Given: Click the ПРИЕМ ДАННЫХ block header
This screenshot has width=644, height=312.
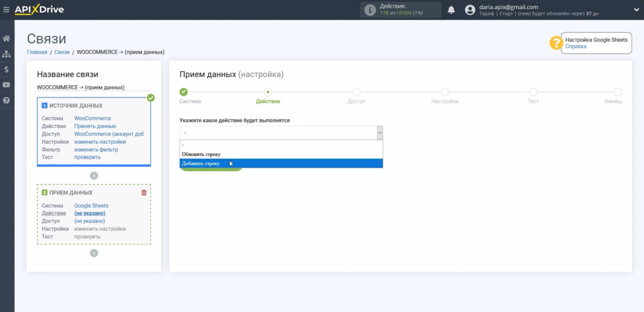Looking at the screenshot, I should coord(71,193).
